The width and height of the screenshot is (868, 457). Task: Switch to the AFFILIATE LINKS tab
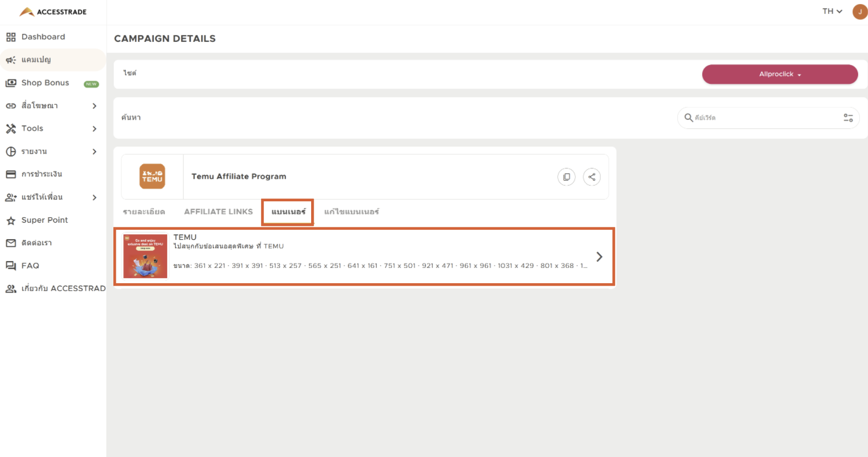coord(218,212)
